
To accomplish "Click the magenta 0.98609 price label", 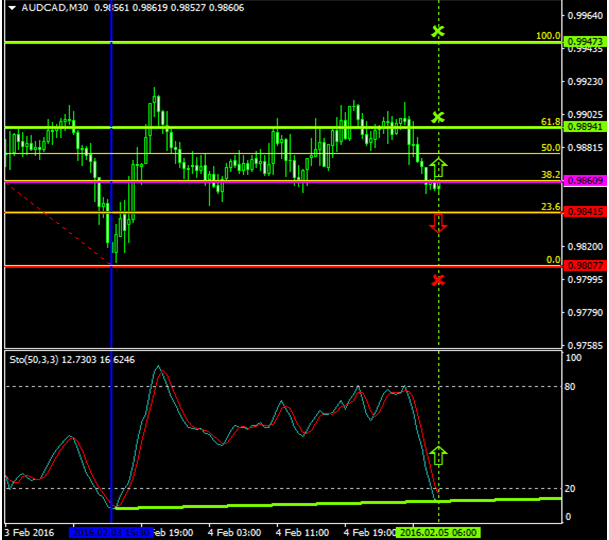I will 583,181.
